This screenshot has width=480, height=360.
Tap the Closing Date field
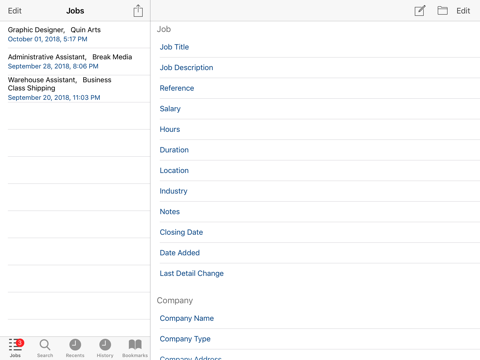pyautogui.click(x=320, y=232)
